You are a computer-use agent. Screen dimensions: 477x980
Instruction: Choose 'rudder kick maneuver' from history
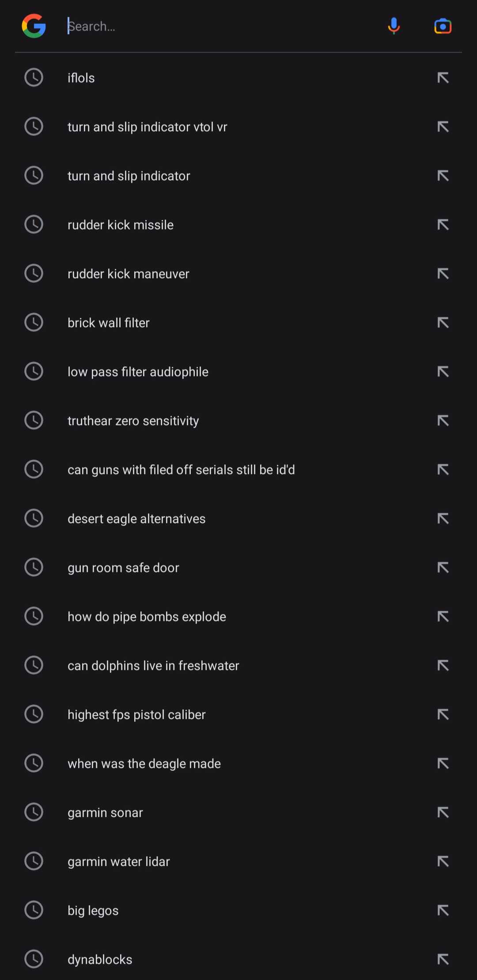[238, 274]
